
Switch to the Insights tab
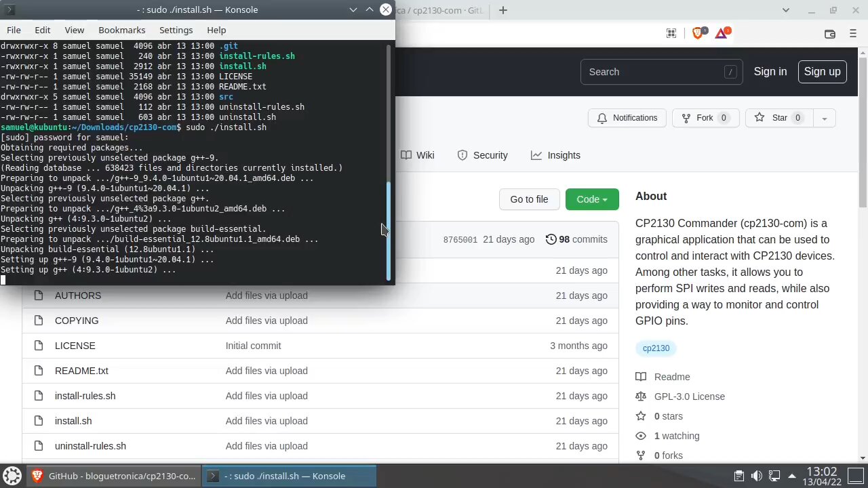coord(555,155)
